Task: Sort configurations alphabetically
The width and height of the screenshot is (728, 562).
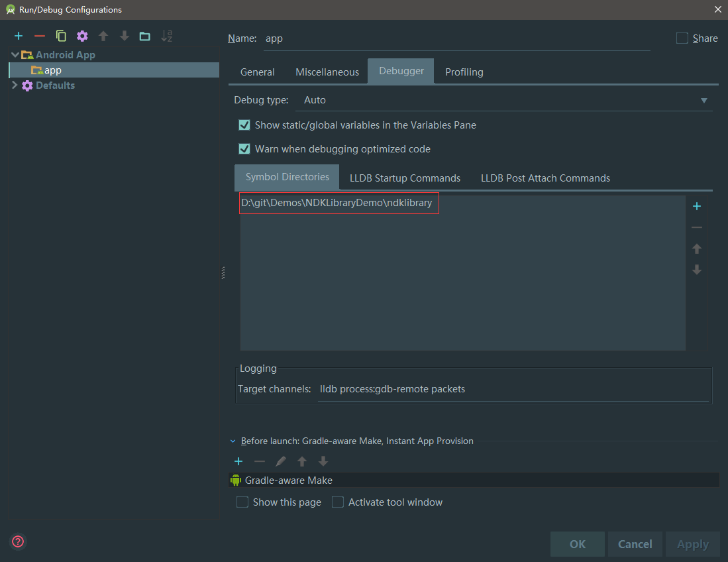Action: (166, 36)
